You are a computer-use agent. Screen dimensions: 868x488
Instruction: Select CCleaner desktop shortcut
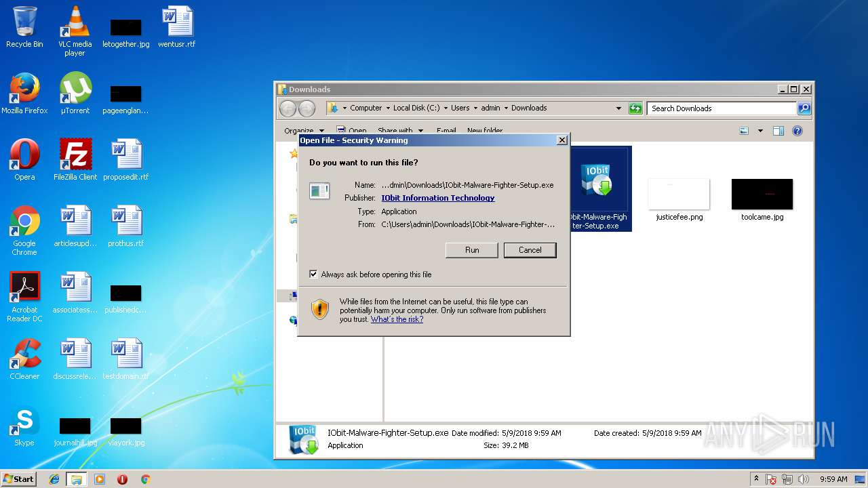pos(24,359)
